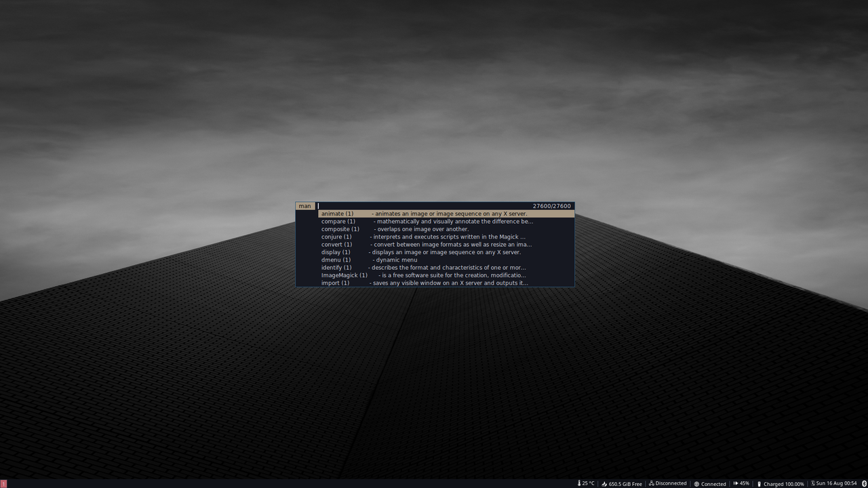
Task: Click workspace 1 indicator in the bar
Action: coord(3,484)
